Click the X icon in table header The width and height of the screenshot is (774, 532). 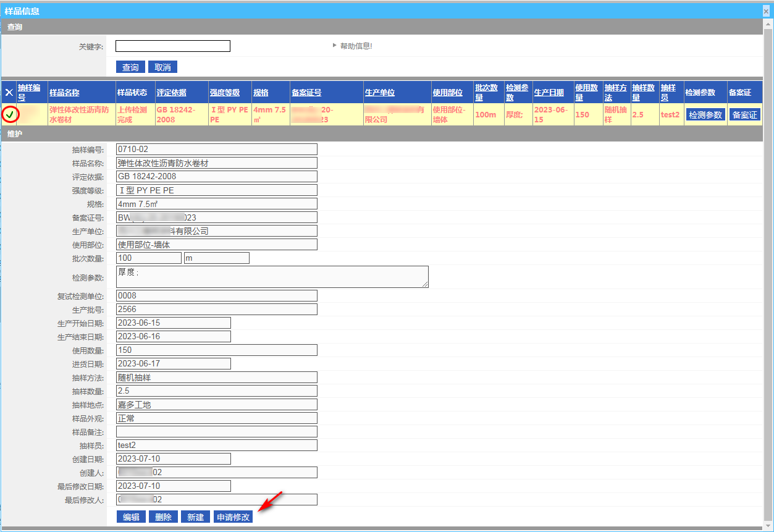coord(9,93)
